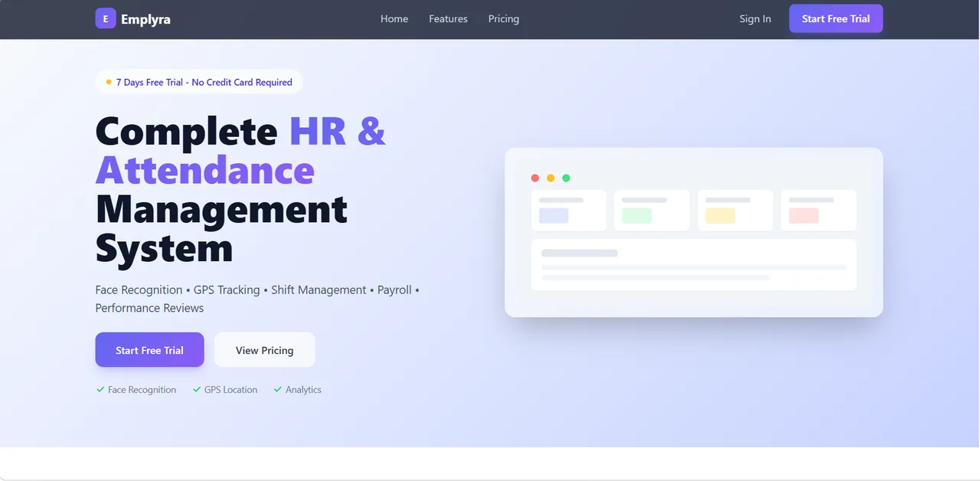Click the checkmark icon beside GPS Location
Screen dimensions: 980x481
pyautogui.click(x=197, y=389)
